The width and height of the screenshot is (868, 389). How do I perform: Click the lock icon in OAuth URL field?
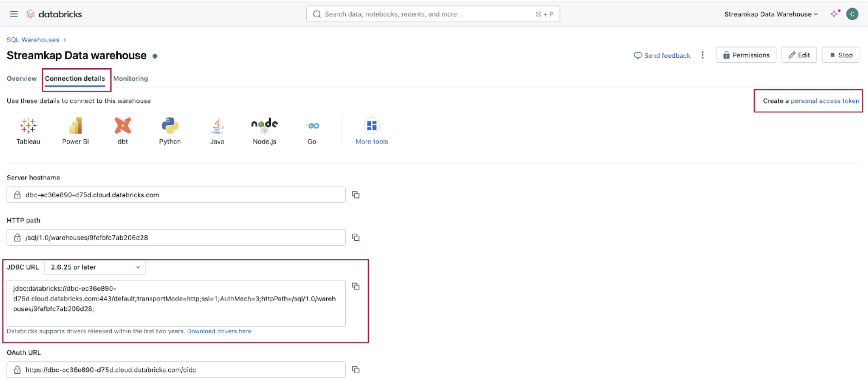point(17,370)
